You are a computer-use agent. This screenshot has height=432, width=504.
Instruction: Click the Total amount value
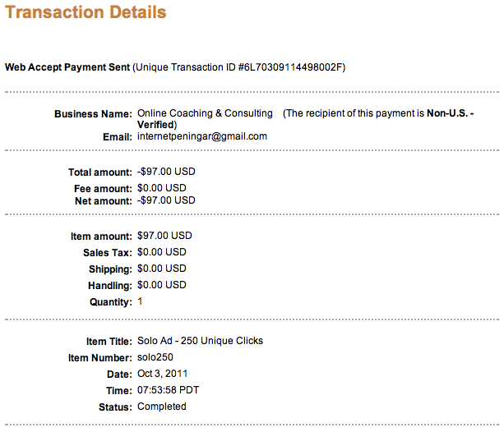coord(166,172)
